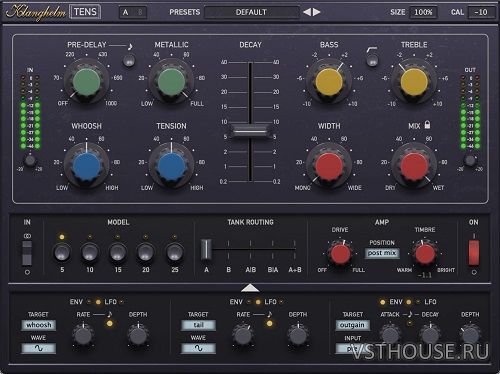Open the first modulator wave shape selector

coord(39,348)
